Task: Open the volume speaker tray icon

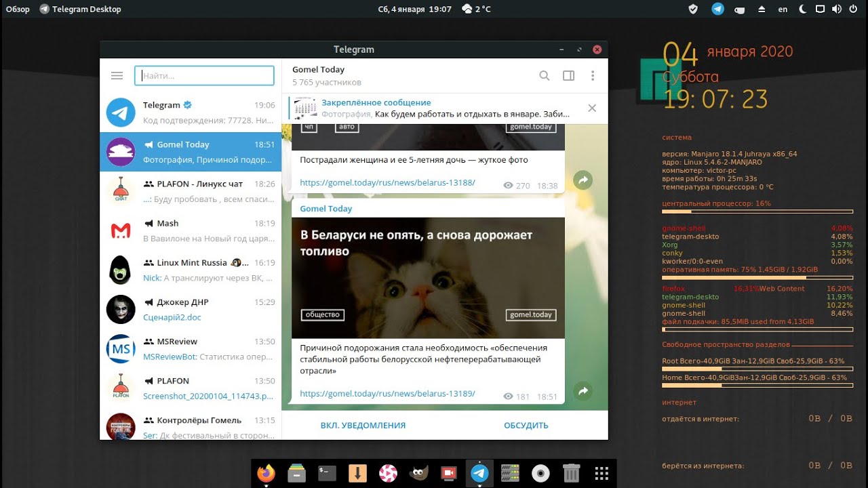Action: pyautogui.click(x=836, y=9)
